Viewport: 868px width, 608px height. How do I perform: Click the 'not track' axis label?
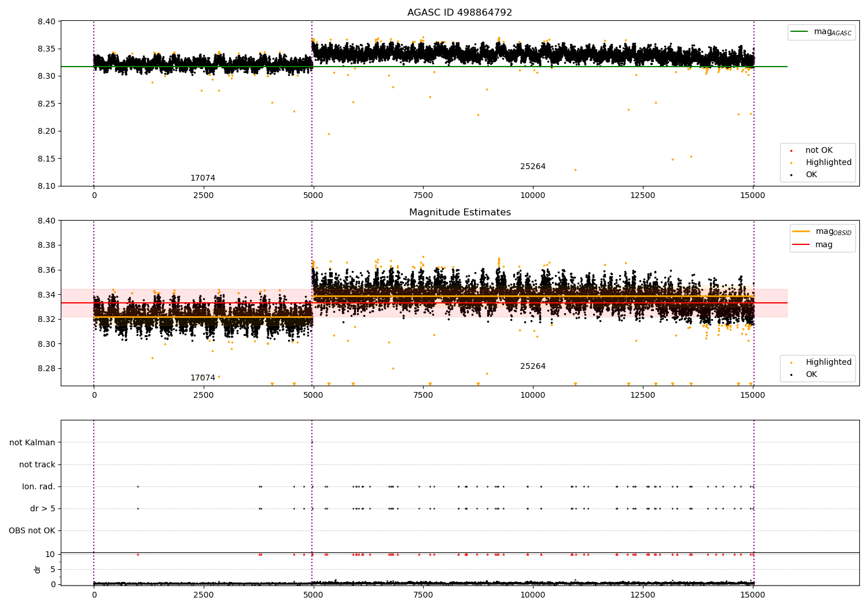point(37,465)
